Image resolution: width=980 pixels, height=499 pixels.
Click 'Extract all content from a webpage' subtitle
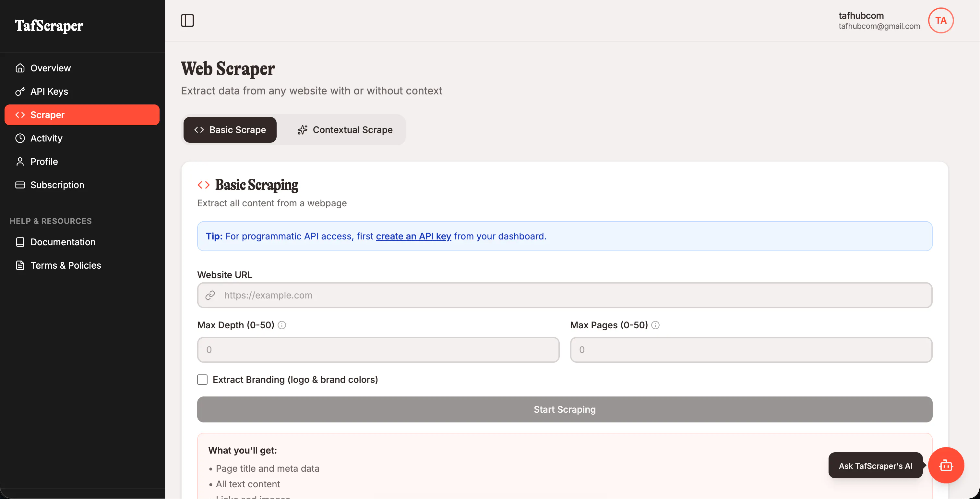pos(272,203)
